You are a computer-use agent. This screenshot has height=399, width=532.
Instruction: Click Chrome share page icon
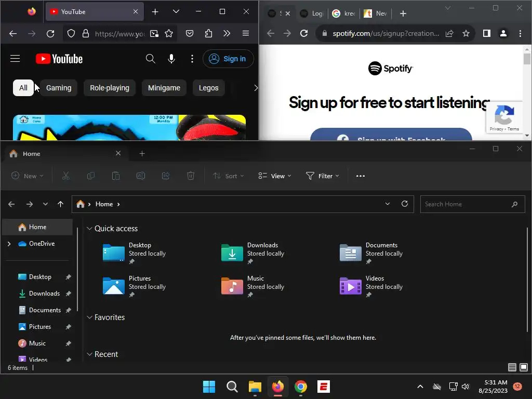[449, 33]
